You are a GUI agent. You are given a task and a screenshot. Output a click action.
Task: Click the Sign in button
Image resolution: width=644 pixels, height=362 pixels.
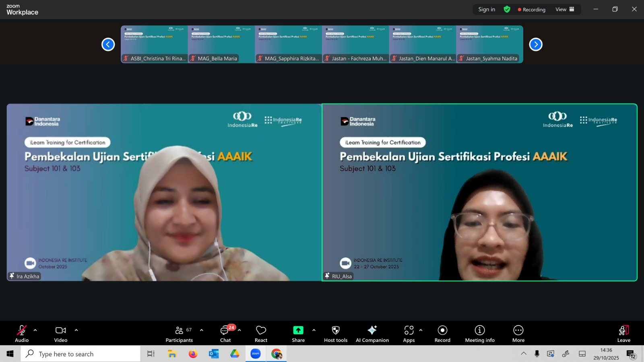(487, 9)
